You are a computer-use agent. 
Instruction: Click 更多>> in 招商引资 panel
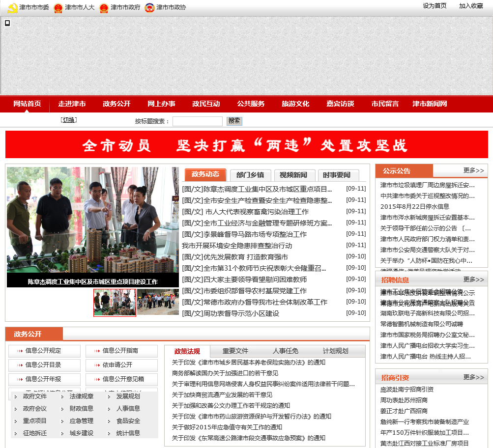[473, 377]
